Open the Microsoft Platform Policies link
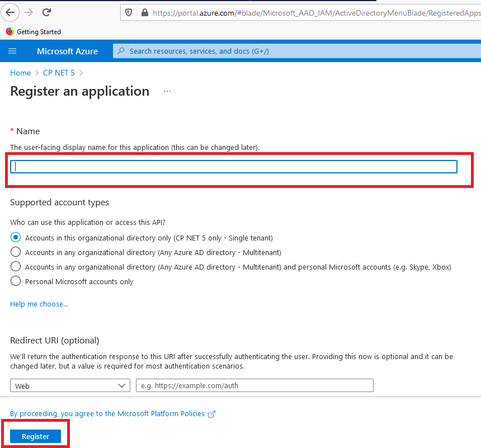The image size is (481, 448). point(107,414)
